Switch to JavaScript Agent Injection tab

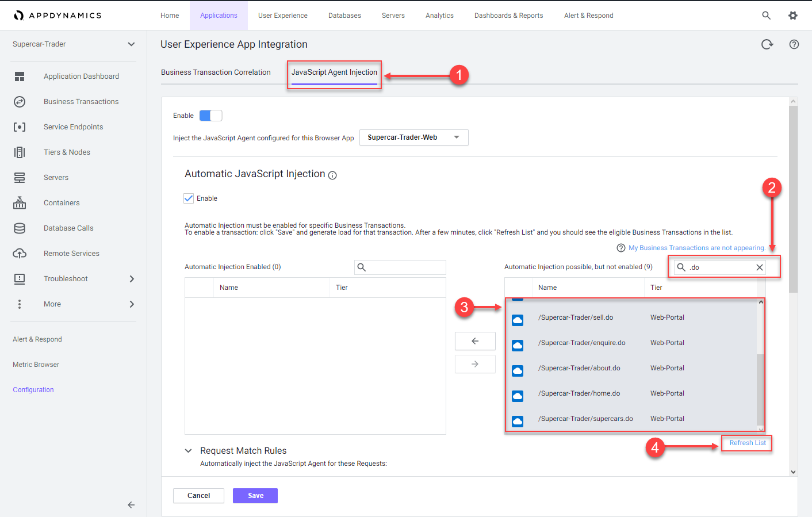tap(334, 72)
